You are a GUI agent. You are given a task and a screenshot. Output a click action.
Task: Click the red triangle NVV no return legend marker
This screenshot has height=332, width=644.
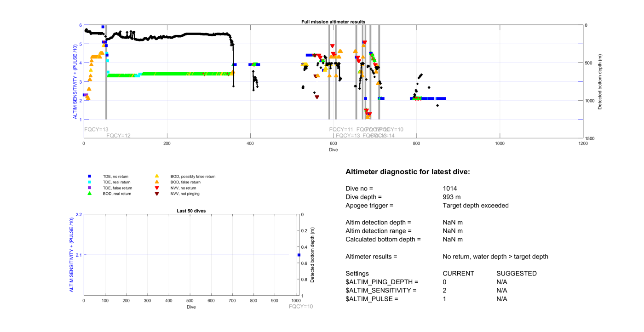click(157, 188)
